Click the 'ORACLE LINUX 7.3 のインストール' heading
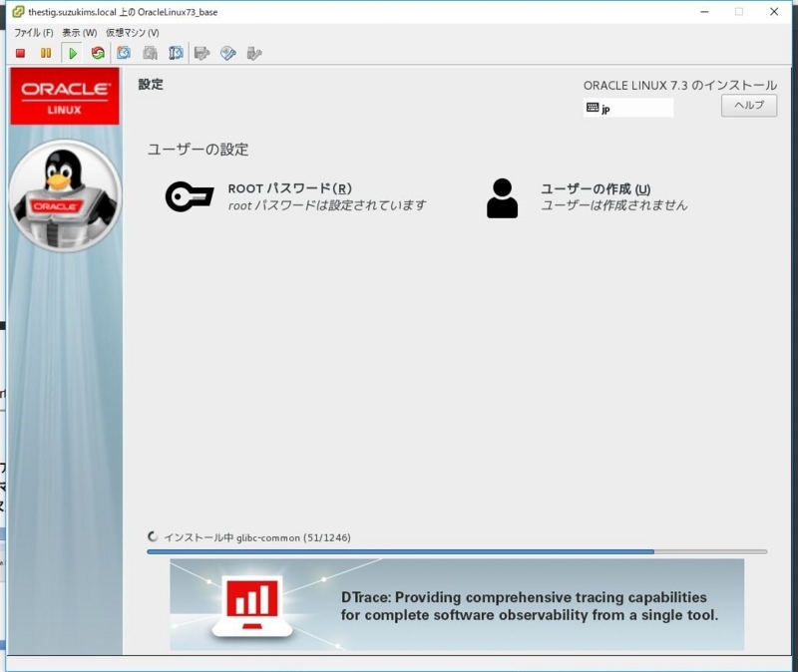 coord(680,86)
